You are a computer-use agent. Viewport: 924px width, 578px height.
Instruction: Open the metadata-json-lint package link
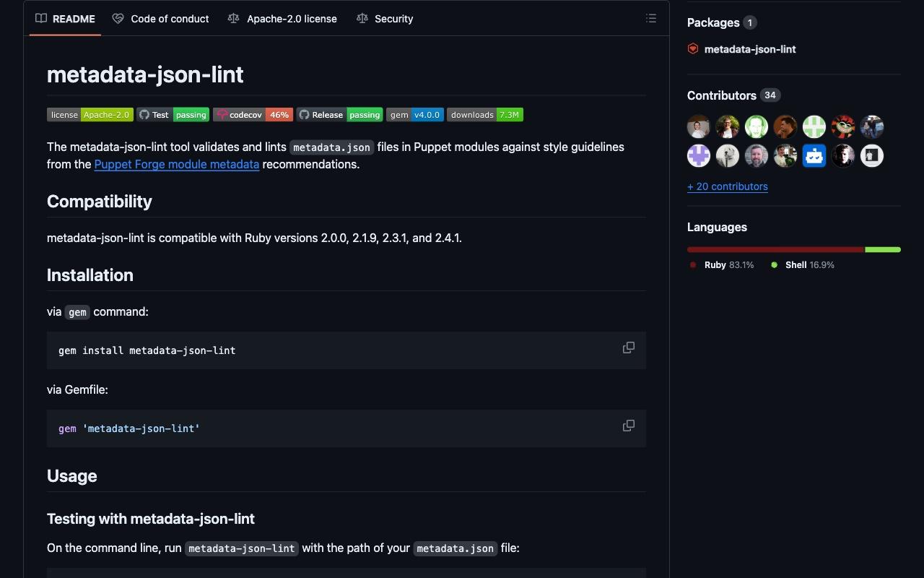click(x=750, y=49)
